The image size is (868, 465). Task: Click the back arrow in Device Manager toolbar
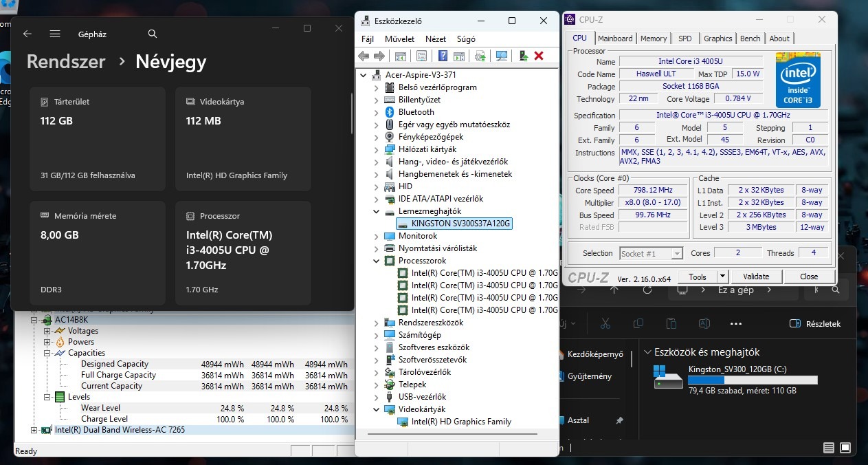364,56
